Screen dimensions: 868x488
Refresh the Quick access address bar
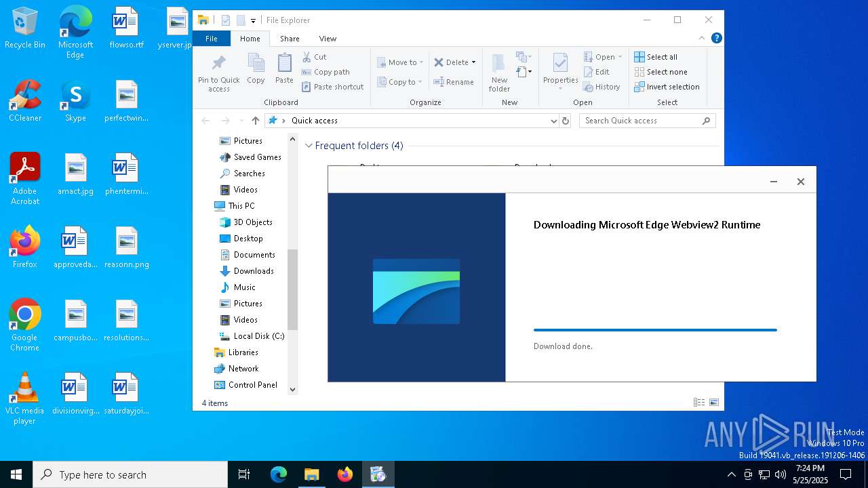tap(566, 121)
